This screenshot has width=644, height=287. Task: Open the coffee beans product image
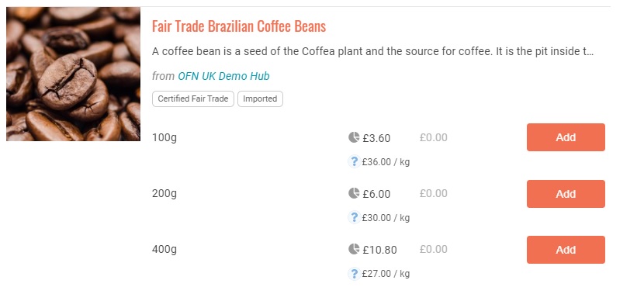coord(73,74)
